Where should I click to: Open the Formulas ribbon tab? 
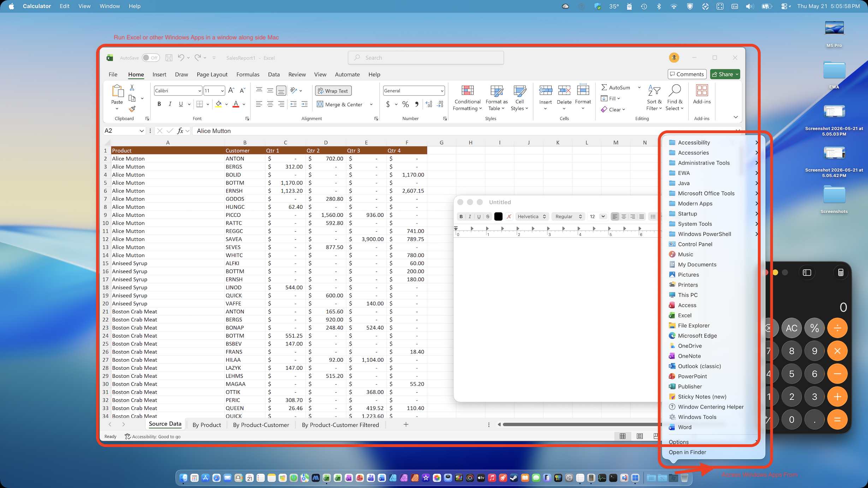(248, 75)
